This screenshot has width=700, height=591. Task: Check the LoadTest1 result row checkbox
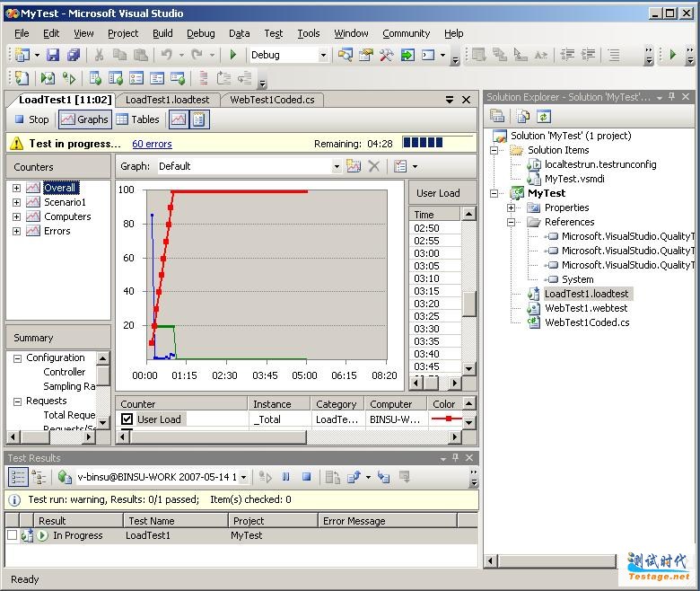click(x=12, y=535)
